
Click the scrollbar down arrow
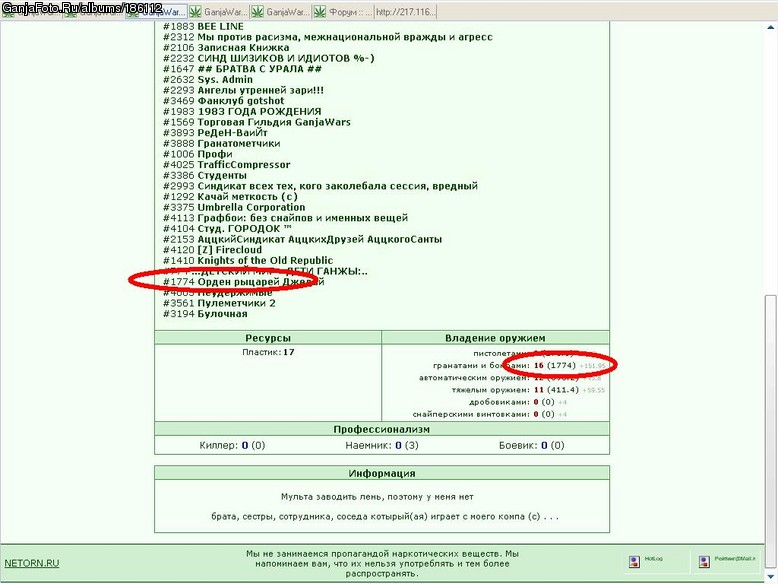click(x=771, y=577)
